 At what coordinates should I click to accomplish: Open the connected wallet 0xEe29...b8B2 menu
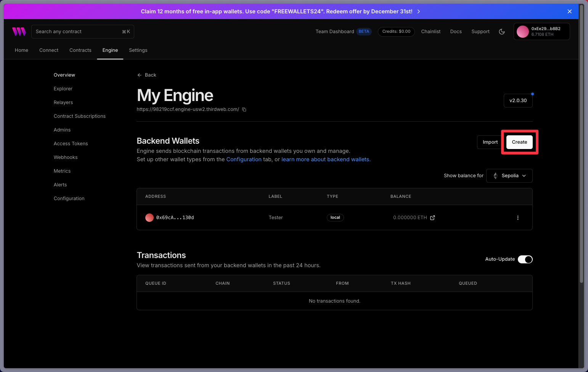pos(542,32)
